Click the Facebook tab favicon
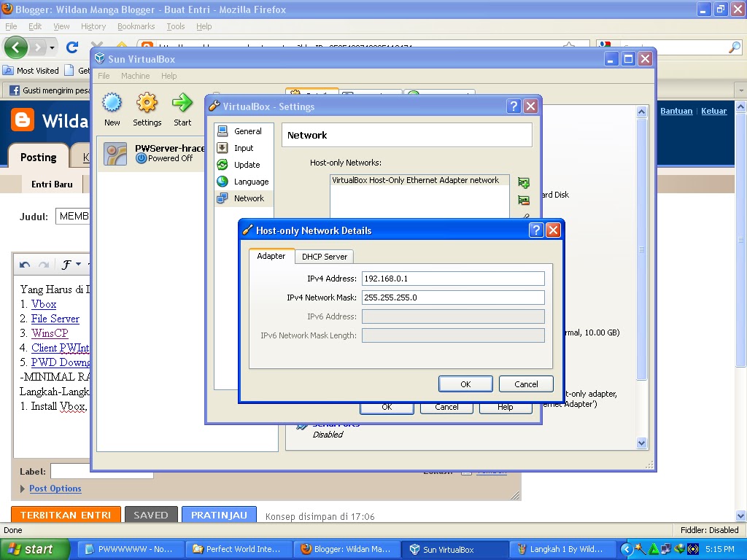The width and height of the screenshot is (747, 560). [x=15, y=90]
